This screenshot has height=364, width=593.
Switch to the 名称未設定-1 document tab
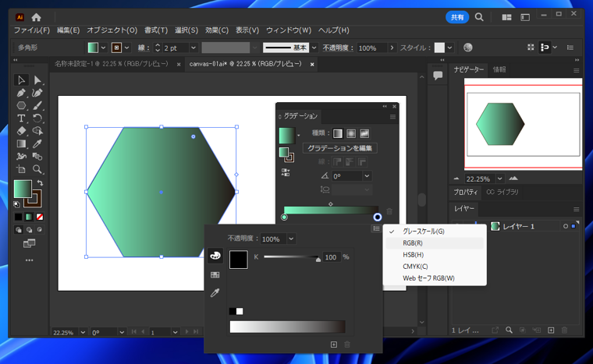click(x=111, y=65)
